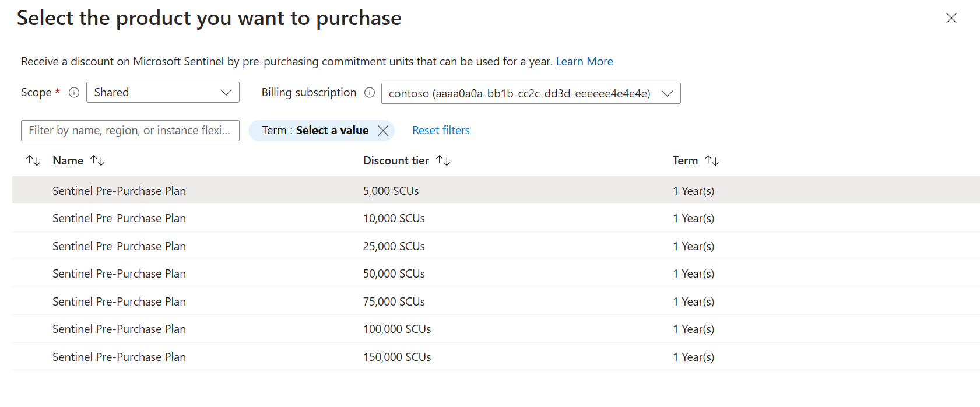
Task: Select Sentinel Pre-Purchase Plan in 25,000 SCUs row
Action: 119,246
